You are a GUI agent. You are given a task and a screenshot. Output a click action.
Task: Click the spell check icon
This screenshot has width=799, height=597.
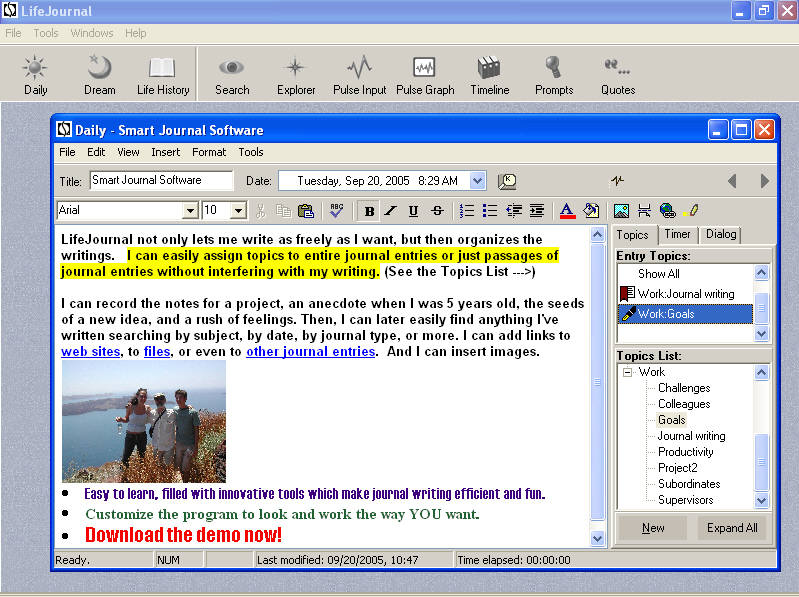coord(337,210)
